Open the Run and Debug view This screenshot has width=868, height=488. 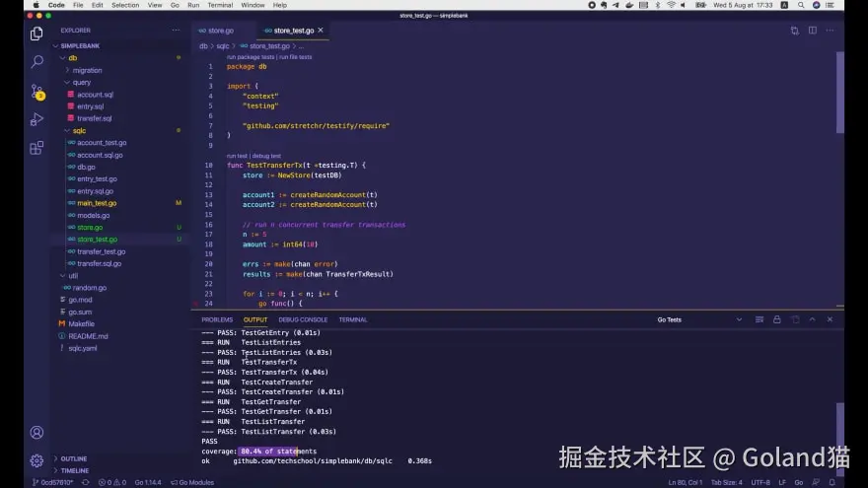(x=36, y=119)
